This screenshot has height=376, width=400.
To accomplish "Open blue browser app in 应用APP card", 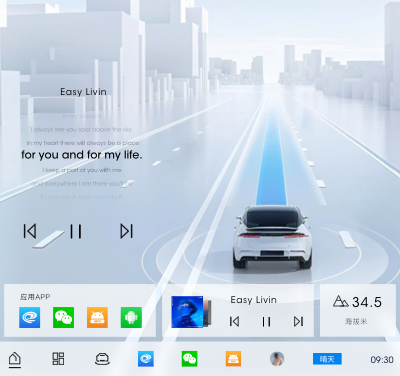I will tap(30, 317).
